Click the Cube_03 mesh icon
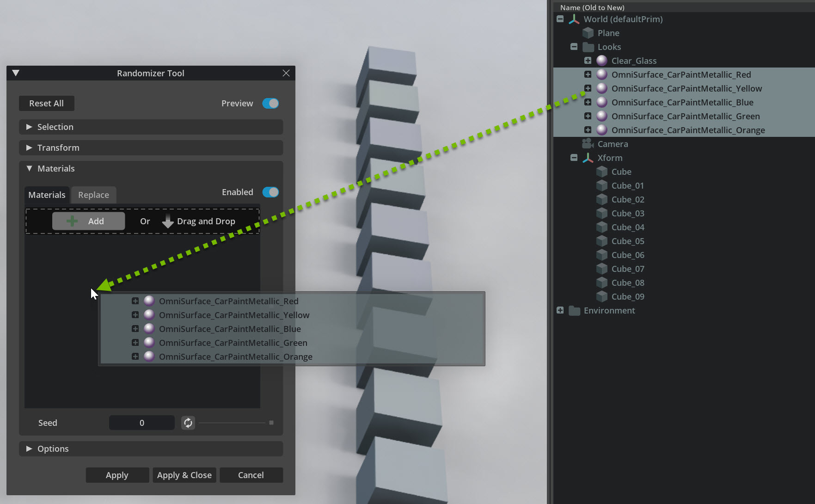The image size is (815, 504). point(602,214)
